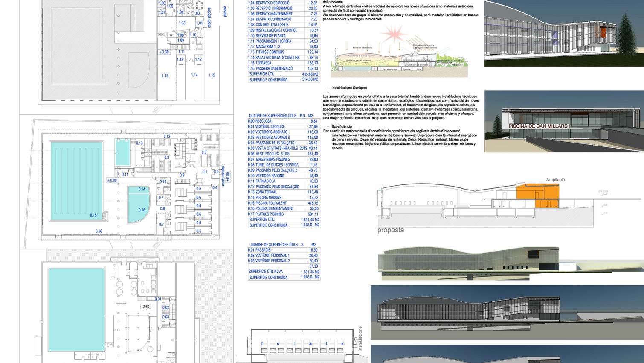Click the built area value '514,36 M2'
Screen dimensions: 644x363
310,79
